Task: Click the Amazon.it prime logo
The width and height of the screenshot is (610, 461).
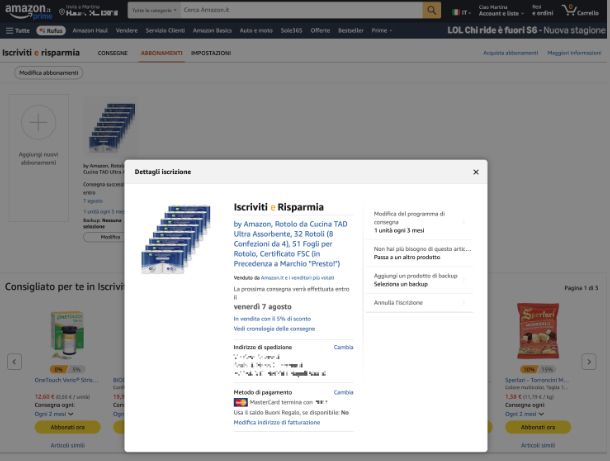Action: point(28,11)
